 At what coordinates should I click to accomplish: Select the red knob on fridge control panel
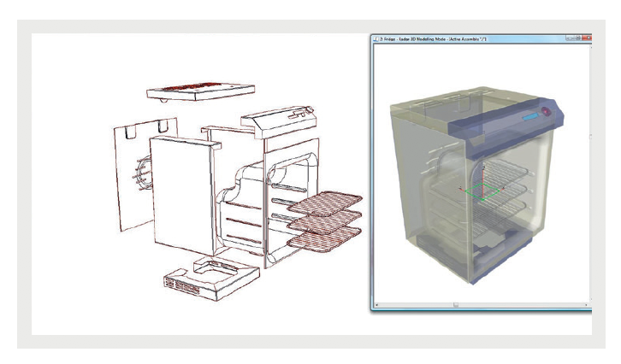pos(546,112)
